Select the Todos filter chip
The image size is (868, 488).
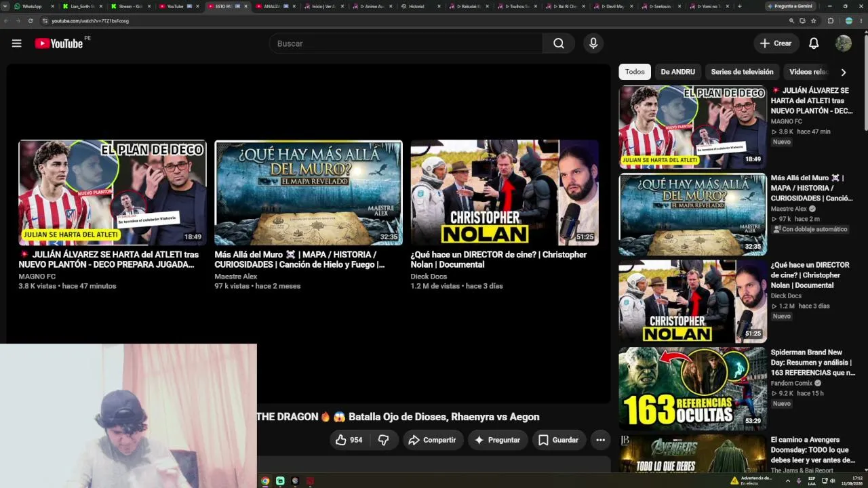click(x=635, y=72)
